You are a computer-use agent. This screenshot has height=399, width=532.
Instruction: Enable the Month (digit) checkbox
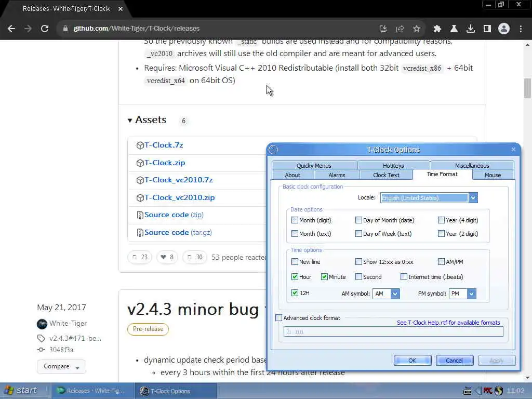(x=295, y=220)
